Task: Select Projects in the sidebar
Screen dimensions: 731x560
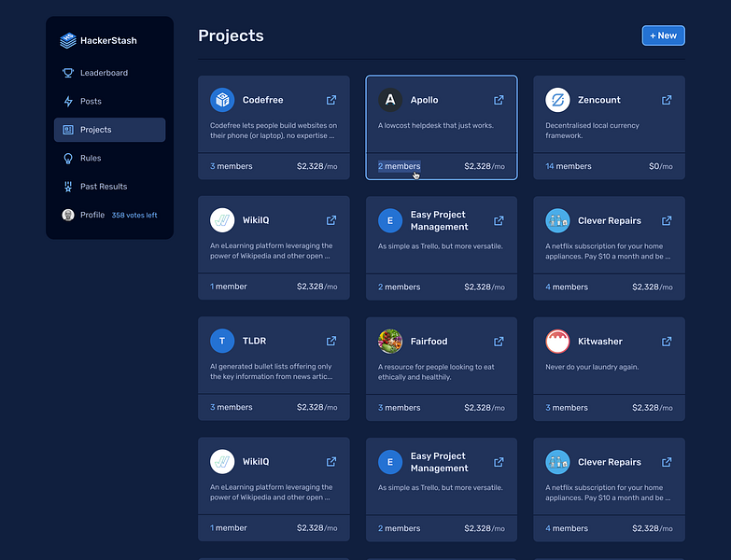Action: 109,130
